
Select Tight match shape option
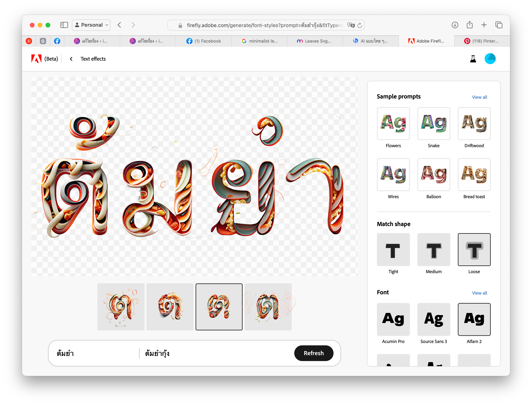click(x=393, y=250)
